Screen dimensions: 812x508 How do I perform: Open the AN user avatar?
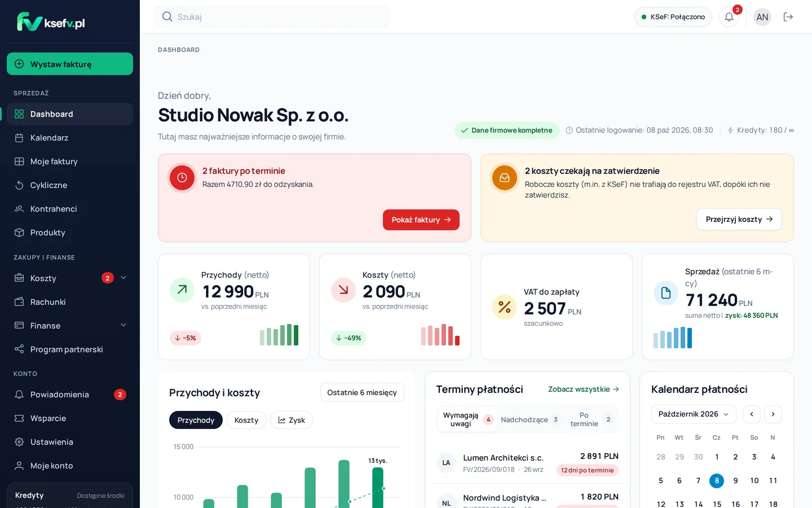click(x=762, y=17)
